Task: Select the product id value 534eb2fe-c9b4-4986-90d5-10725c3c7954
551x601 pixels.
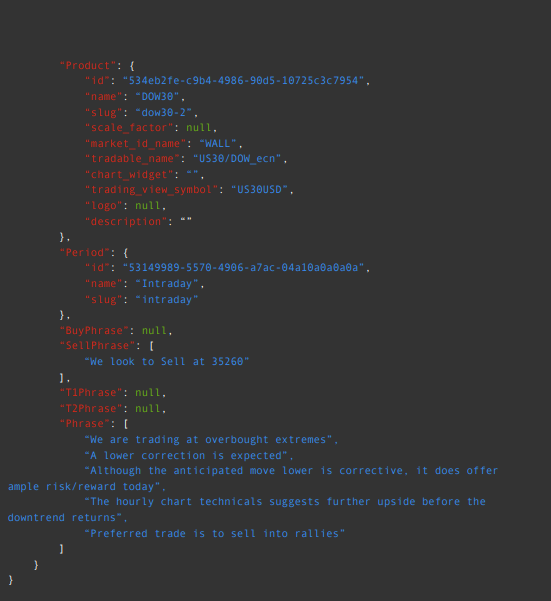Action: click(x=243, y=80)
